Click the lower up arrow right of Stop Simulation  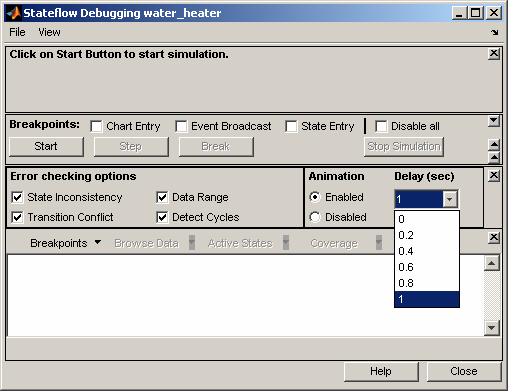pyautogui.click(x=494, y=157)
